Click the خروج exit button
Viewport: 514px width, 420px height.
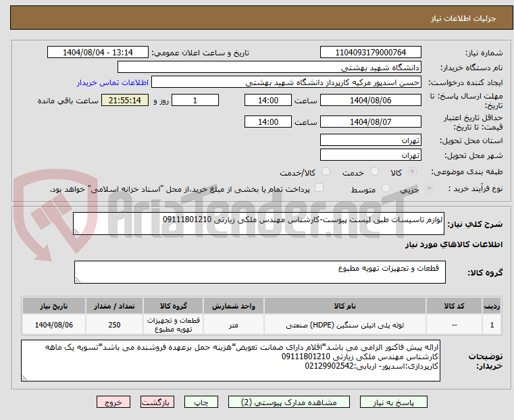(x=113, y=402)
